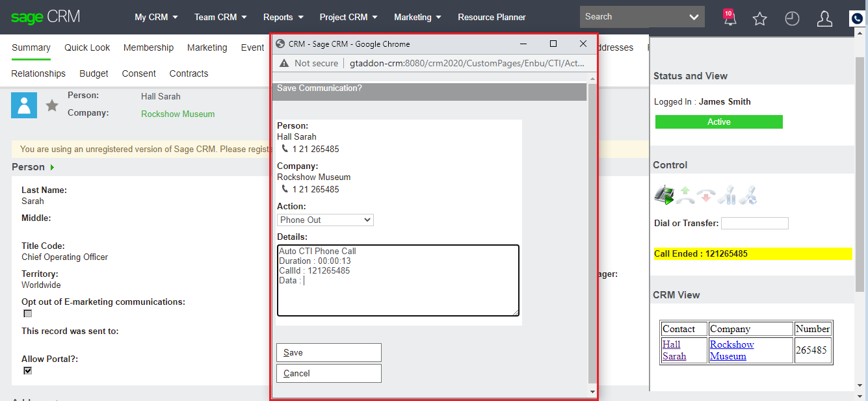Click the popup vertical scrollbar down arrow
The image size is (868, 401).
pyautogui.click(x=592, y=392)
